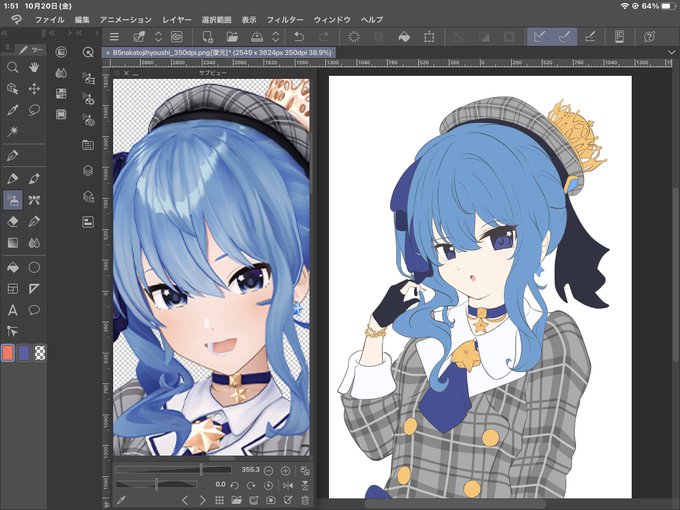Zoom out the Sub View image
The height and width of the screenshot is (510, 680).
tap(268, 471)
